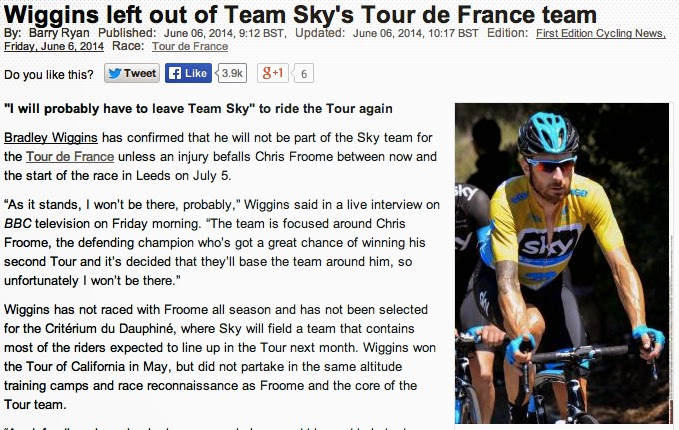Click the Google +1 count bubble
This screenshot has width=679, height=430.
(x=304, y=74)
